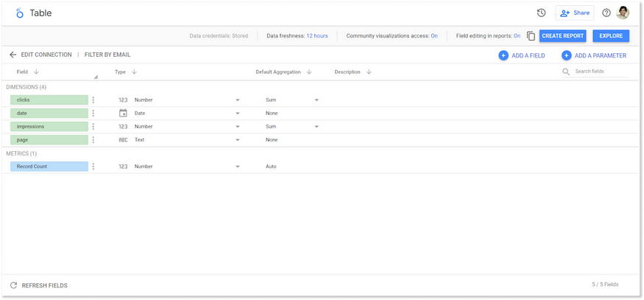
Task: Expand type dropdown for clicks field
Action: pos(238,100)
